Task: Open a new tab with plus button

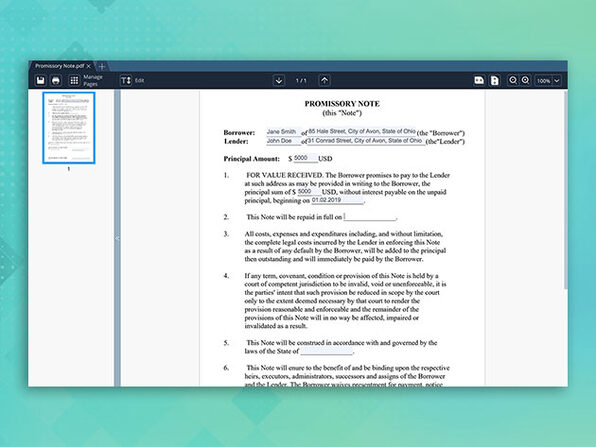Action: (101, 67)
